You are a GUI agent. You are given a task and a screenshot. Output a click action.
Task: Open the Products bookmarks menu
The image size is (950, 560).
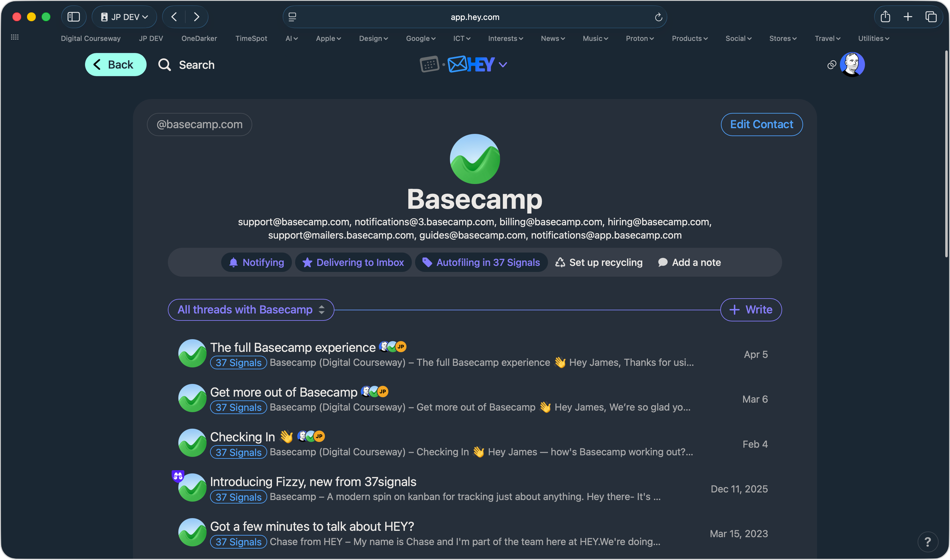(690, 38)
